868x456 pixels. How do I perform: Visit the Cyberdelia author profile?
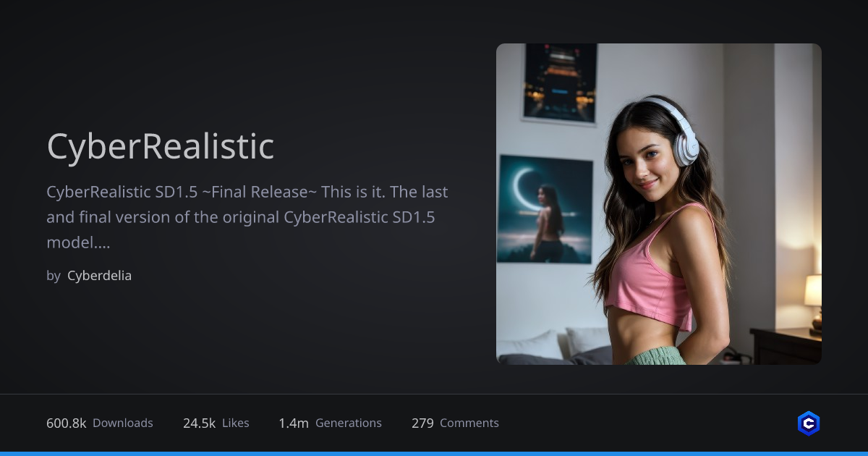(x=99, y=276)
